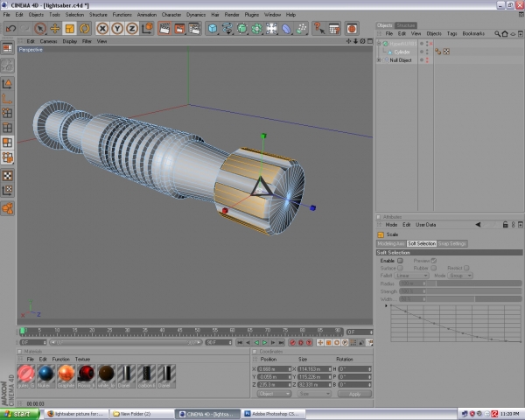The height and width of the screenshot is (420, 525).
Task: Open the Plugins menu
Action: 251,15
